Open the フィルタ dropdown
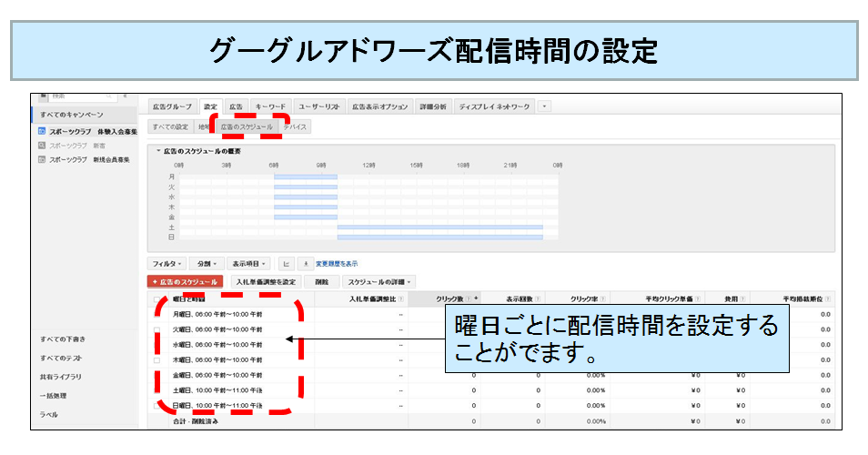The image size is (868, 455). click(167, 264)
